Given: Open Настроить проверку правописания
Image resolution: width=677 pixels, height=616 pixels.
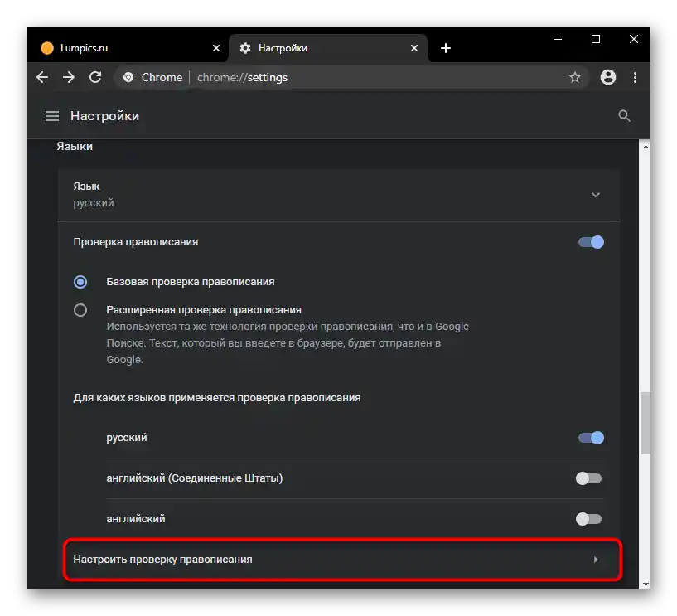Looking at the screenshot, I should click(x=249, y=560).
